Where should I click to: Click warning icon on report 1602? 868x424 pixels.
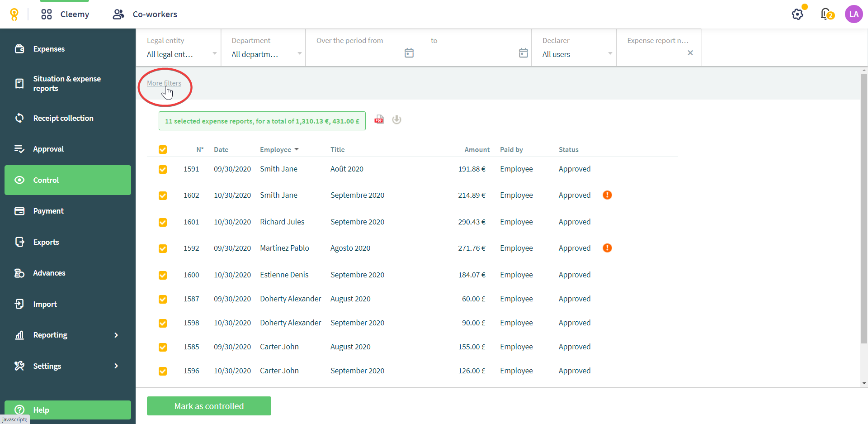click(x=607, y=195)
